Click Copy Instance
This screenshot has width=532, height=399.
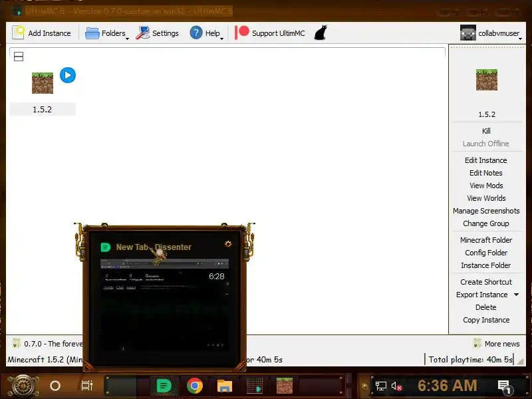(486, 320)
